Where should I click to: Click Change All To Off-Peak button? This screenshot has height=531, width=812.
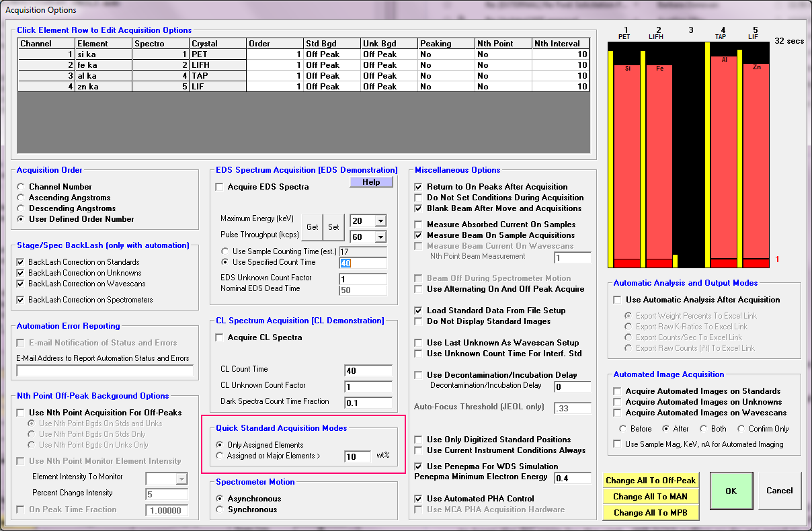coord(650,481)
